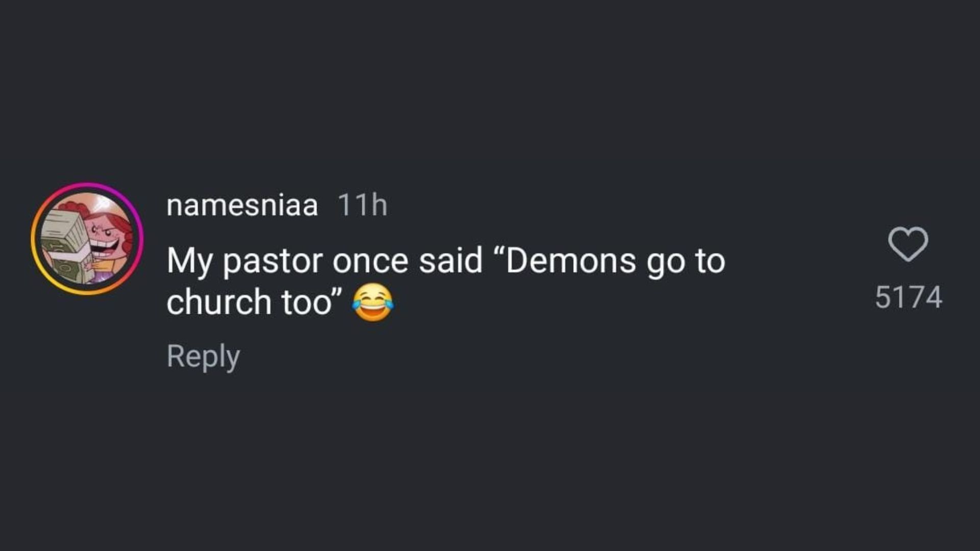Click the heart outline above 5174
The image size is (980, 551).
point(908,244)
